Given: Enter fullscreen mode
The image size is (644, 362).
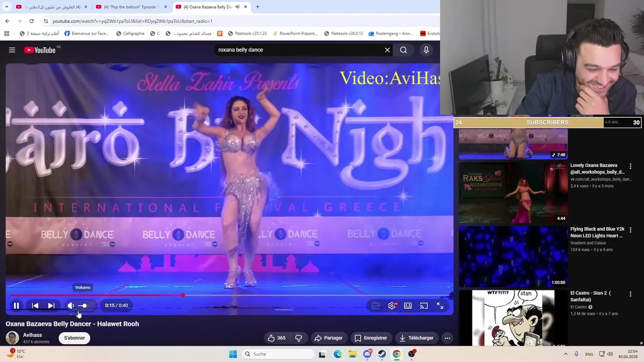Looking at the screenshot, I should point(440,305).
